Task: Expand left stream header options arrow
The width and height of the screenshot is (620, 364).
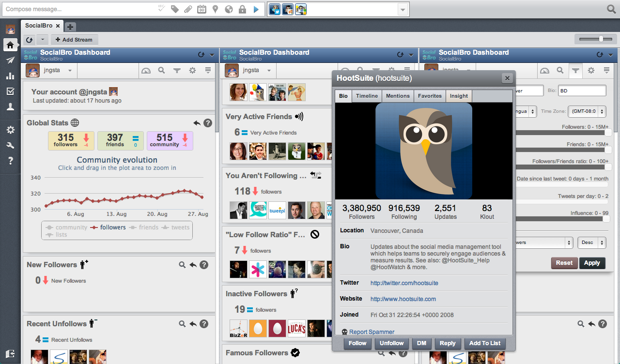Action: [212, 55]
